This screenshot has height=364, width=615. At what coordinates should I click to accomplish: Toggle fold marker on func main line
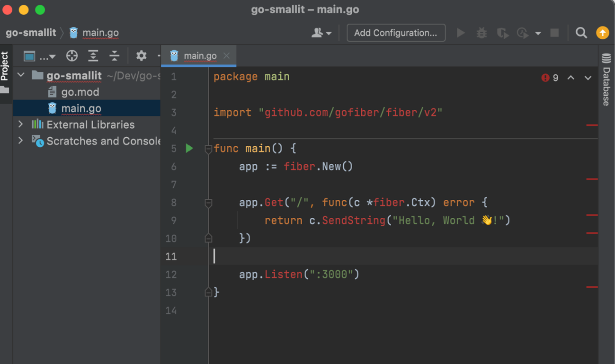click(208, 149)
